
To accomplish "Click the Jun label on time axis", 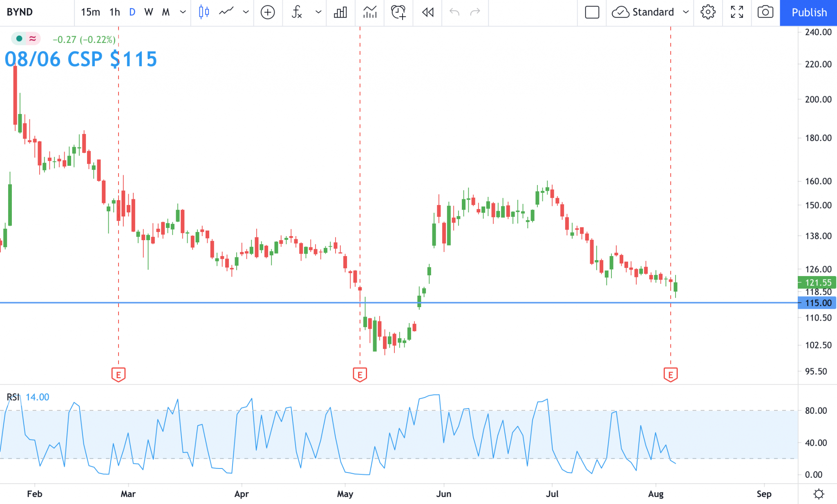I will (444, 494).
